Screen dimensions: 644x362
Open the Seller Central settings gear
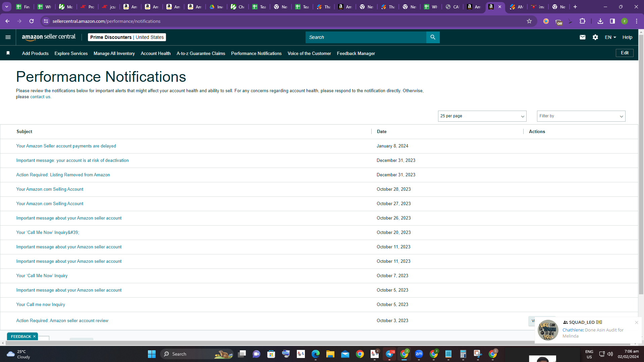pos(595,37)
